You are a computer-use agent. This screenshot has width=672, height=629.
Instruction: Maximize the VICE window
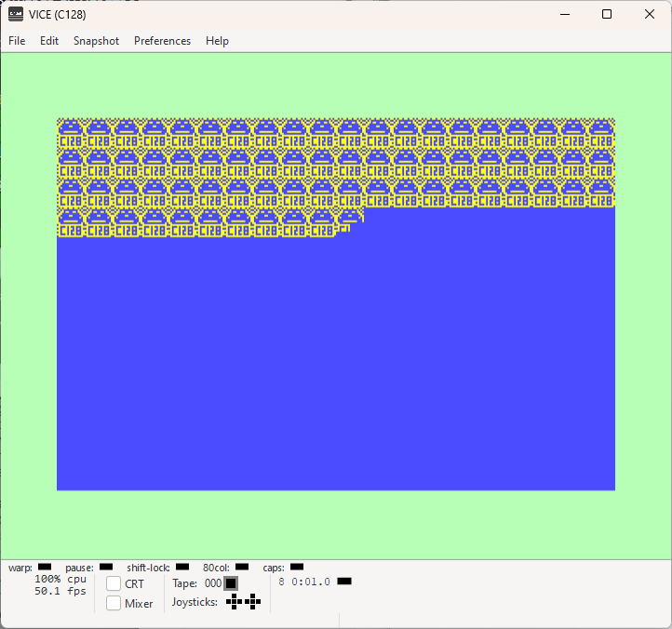click(607, 14)
